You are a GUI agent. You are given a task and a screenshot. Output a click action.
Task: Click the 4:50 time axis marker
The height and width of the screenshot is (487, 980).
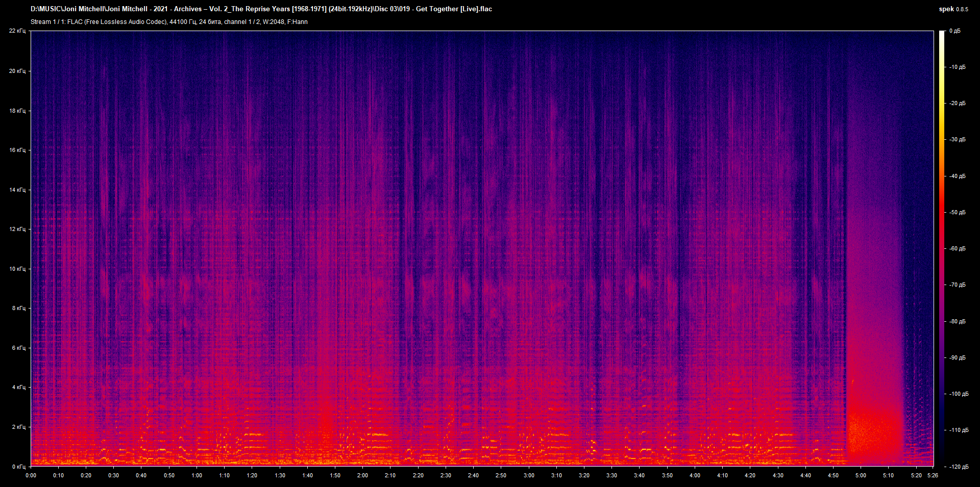pyautogui.click(x=833, y=475)
